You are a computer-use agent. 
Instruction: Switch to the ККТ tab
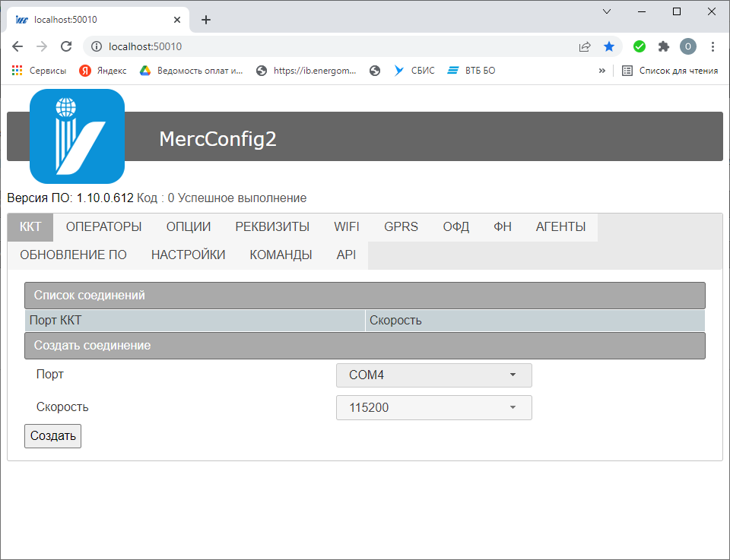[x=30, y=227]
